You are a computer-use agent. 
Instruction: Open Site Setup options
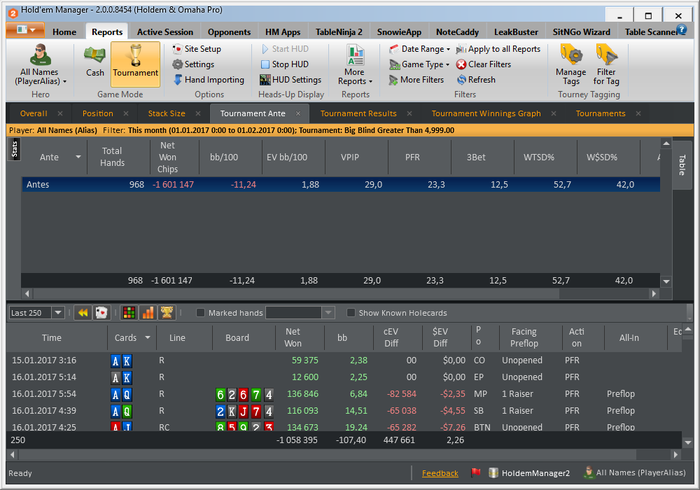click(197, 49)
